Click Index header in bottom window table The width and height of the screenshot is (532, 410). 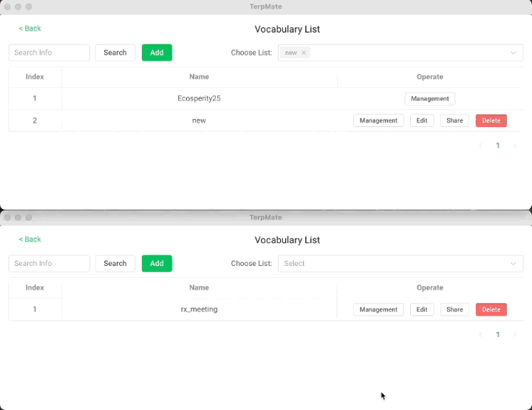[x=35, y=287]
